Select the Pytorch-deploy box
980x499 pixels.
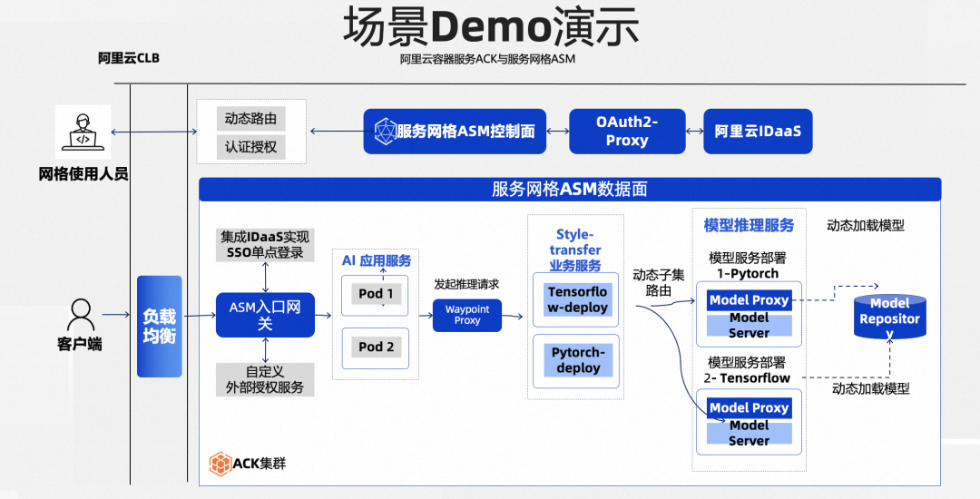577,360
